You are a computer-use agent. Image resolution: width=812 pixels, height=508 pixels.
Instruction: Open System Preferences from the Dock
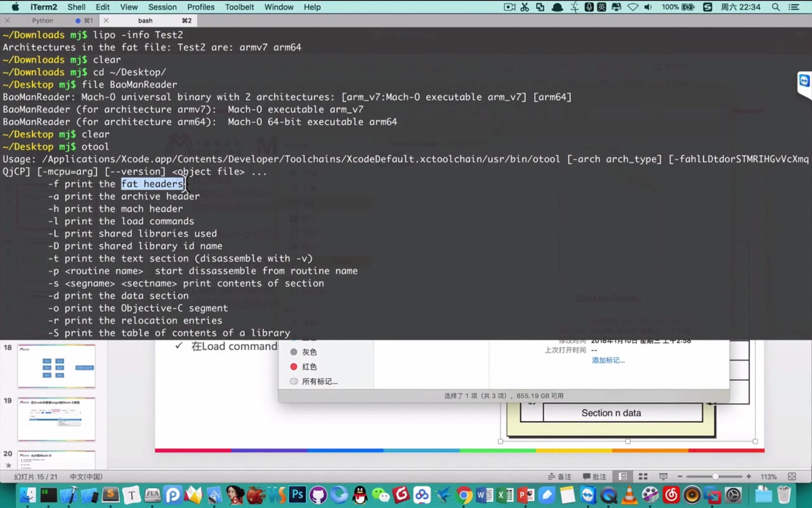[x=733, y=495]
